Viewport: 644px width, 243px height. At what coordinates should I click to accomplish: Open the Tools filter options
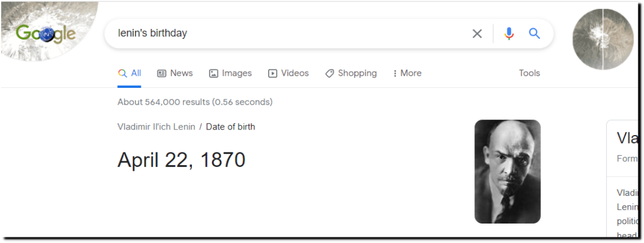(x=530, y=73)
